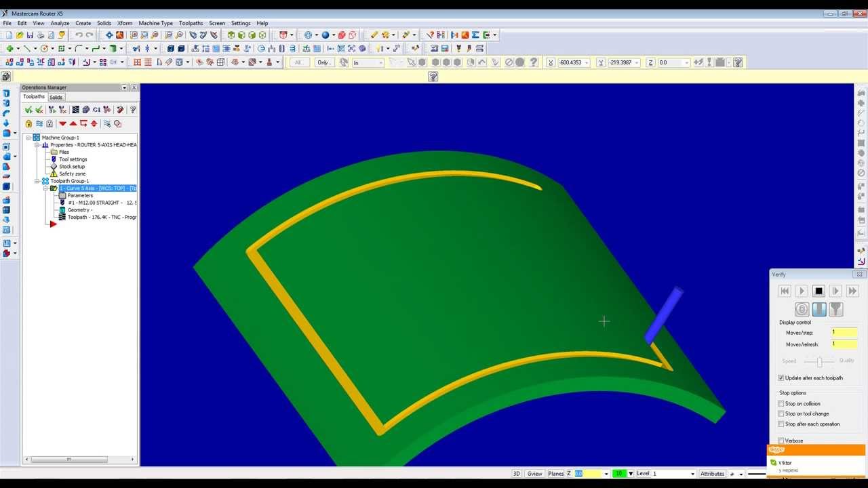Open Z coordinate dropdown arrow
This screenshot has height=488, width=868.
tap(686, 62)
